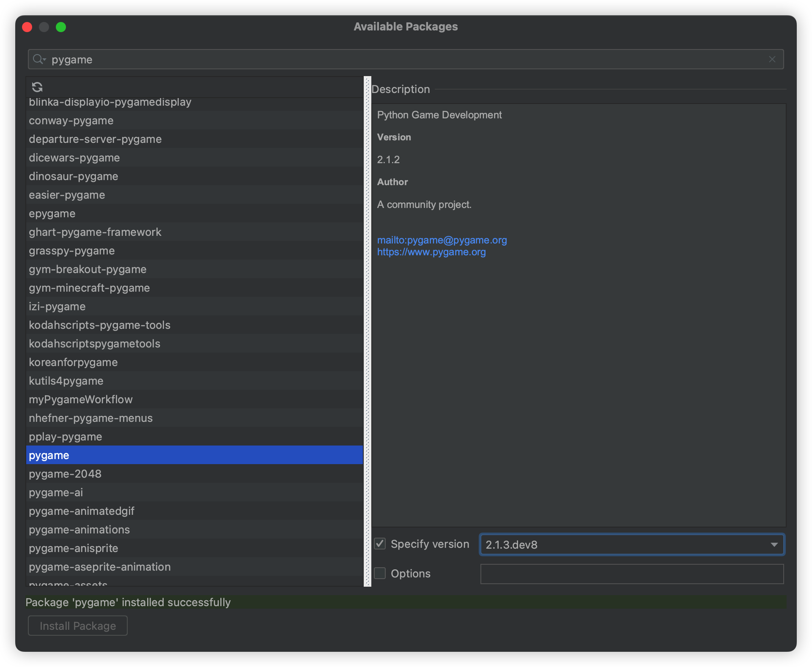The height and width of the screenshot is (667, 812).
Task: Select easier-pygame package
Action: click(195, 195)
